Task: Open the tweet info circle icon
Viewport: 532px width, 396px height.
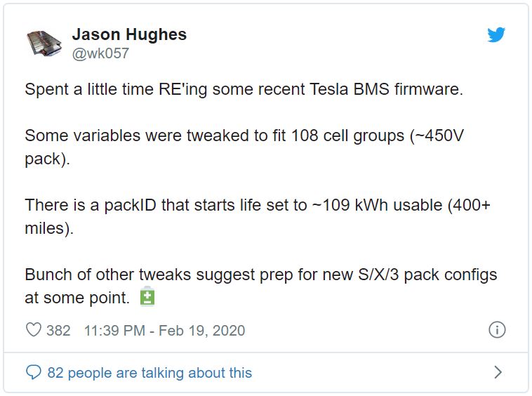Action: tap(497, 330)
